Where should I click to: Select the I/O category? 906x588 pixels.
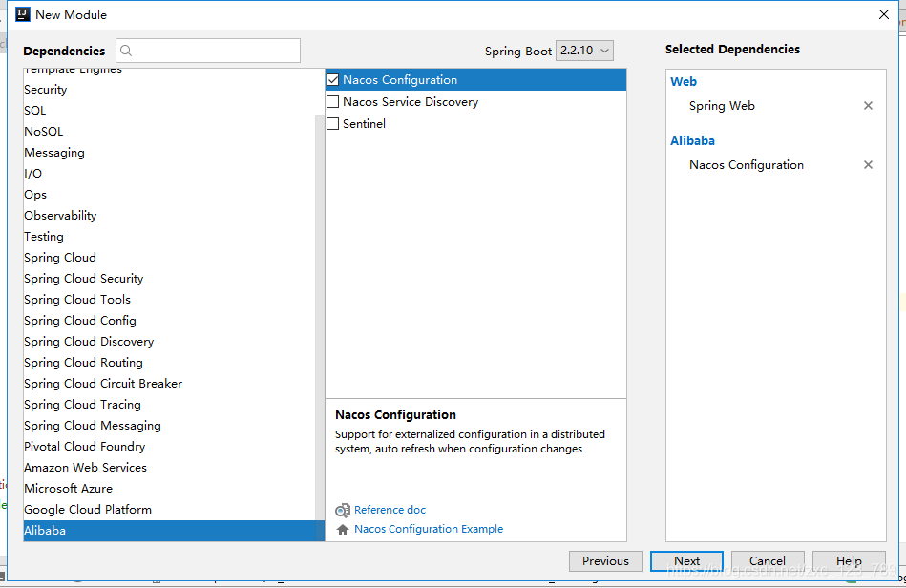click(x=174, y=174)
